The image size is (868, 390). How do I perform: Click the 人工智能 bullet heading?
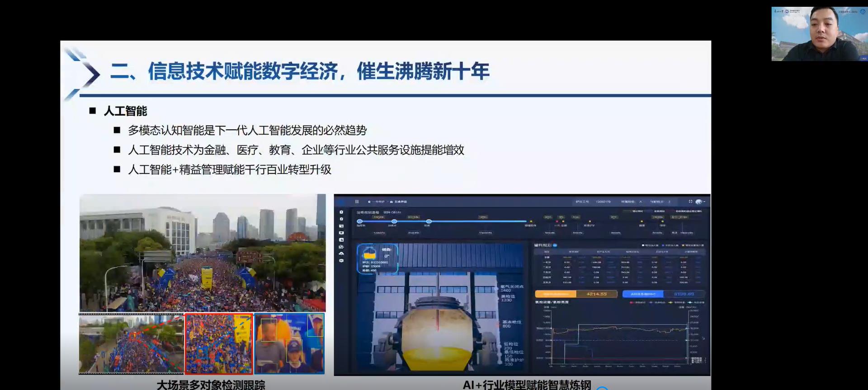(x=125, y=111)
